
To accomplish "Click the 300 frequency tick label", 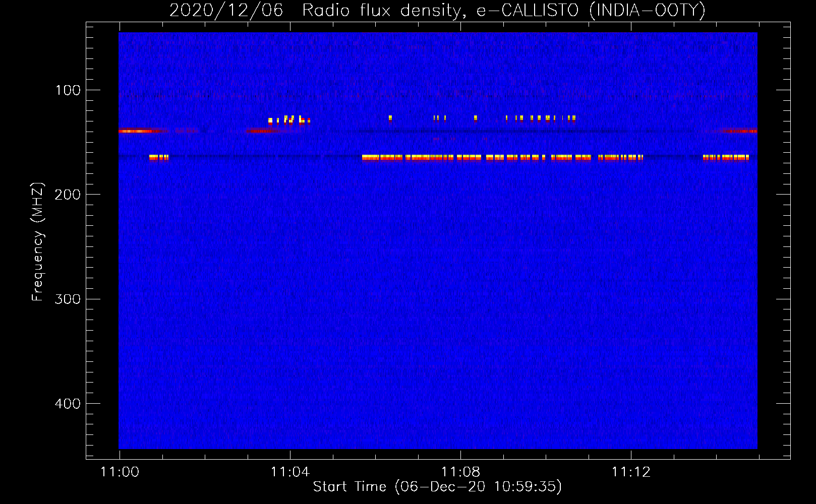I will click(68, 299).
